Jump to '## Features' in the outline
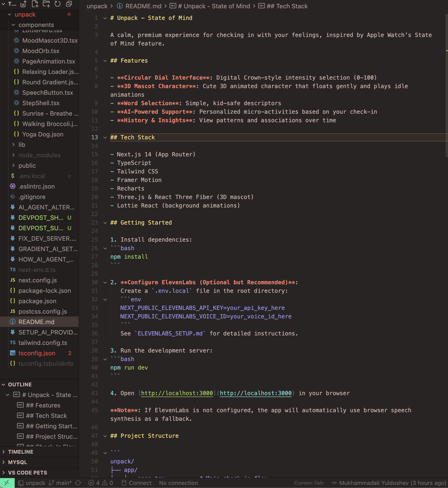 (43, 405)
